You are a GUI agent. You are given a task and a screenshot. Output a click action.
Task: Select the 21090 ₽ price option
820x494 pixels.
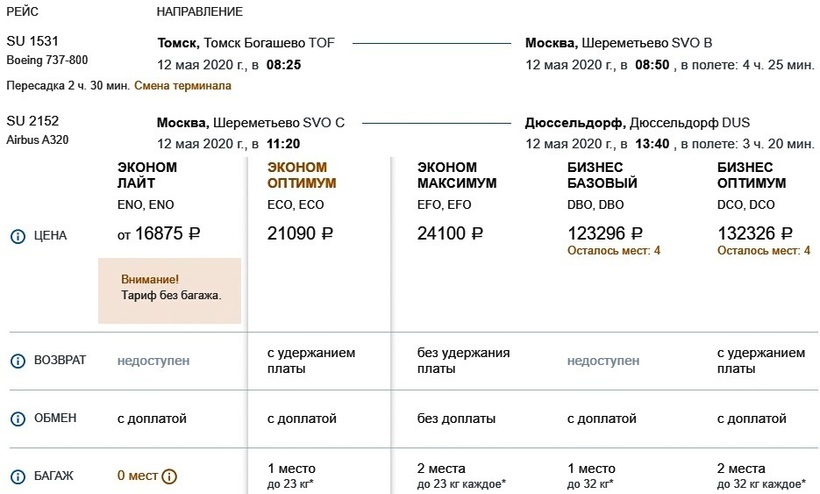point(300,234)
